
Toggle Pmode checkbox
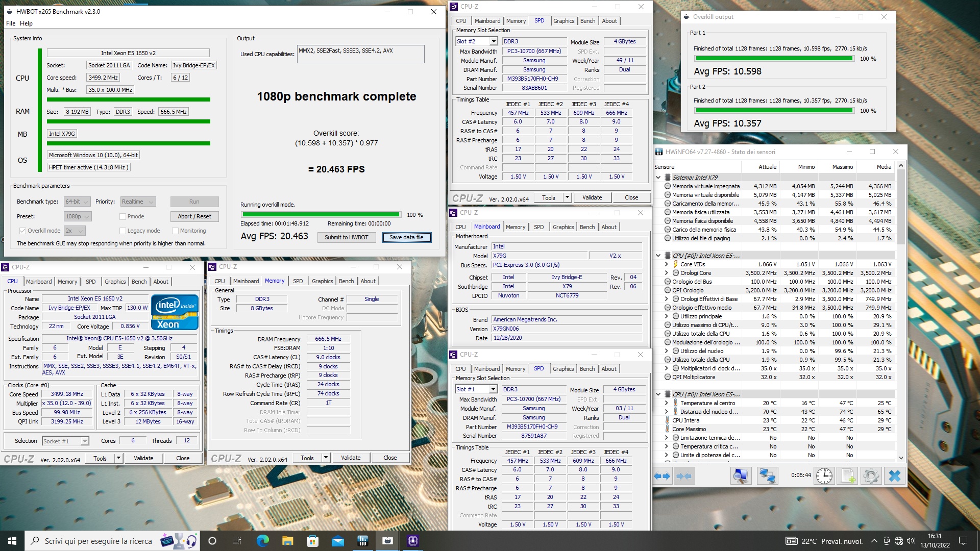pyautogui.click(x=122, y=216)
